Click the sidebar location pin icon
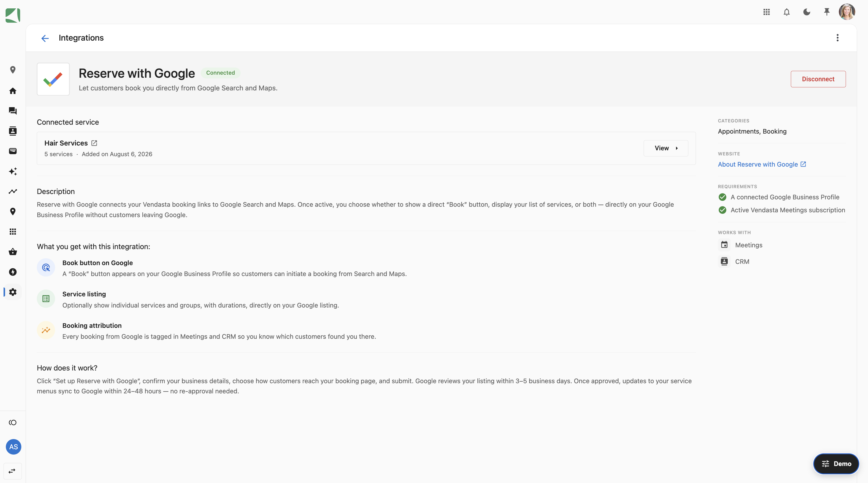Image resolution: width=868 pixels, height=483 pixels. pos(13,70)
